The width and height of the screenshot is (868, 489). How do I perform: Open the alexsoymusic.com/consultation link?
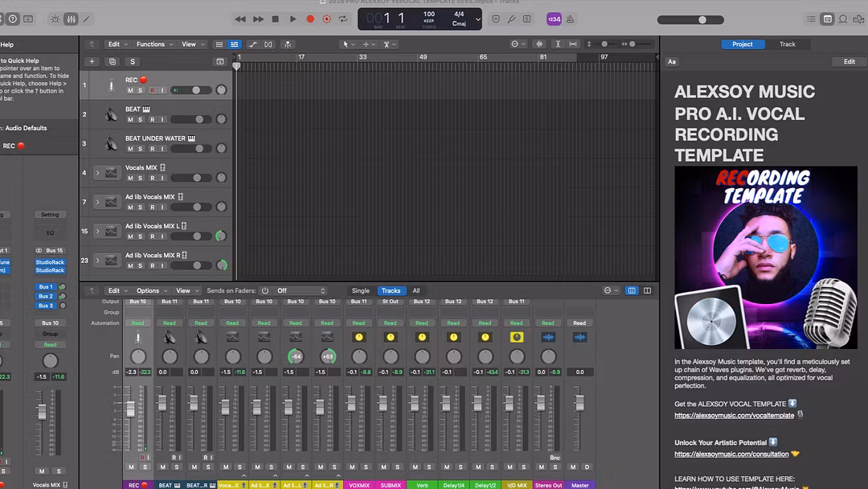click(x=731, y=454)
